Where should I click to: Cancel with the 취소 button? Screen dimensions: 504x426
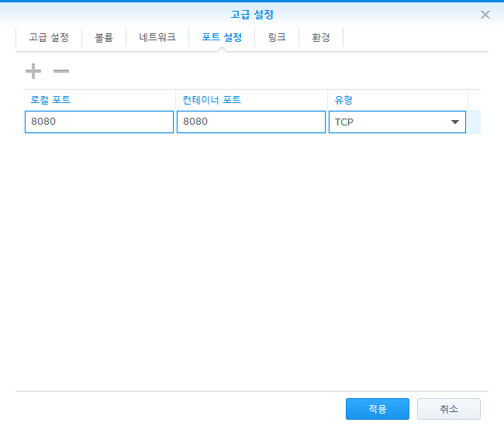449,409
